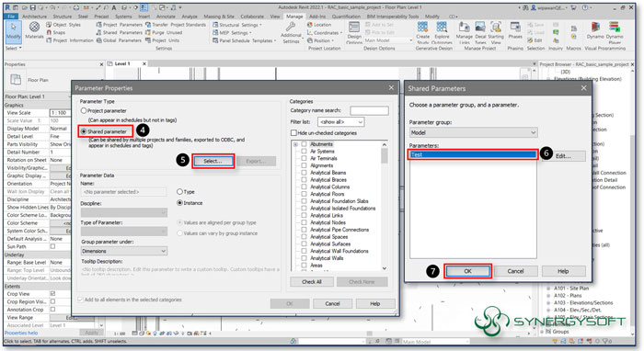The width and height of the screenshot is (644, 351).
Task: Switch to the Architecture ribbon tab
Action: pos(35,17)
